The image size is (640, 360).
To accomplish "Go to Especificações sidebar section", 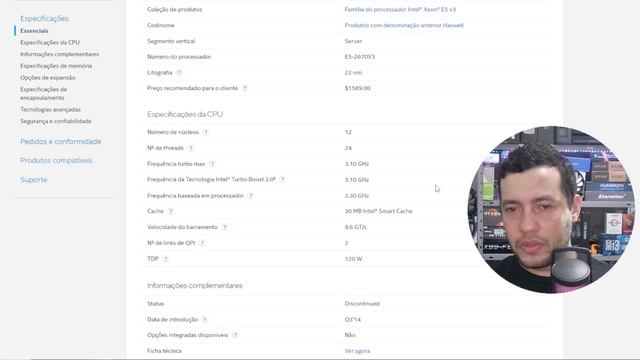I will (x=44, y=18).
